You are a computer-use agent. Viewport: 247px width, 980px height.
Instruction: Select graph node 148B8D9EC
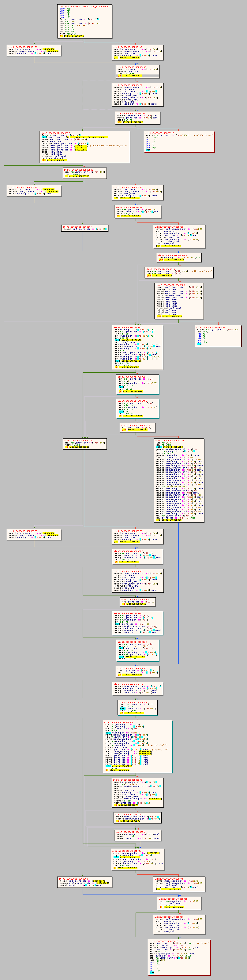[179, 924]
